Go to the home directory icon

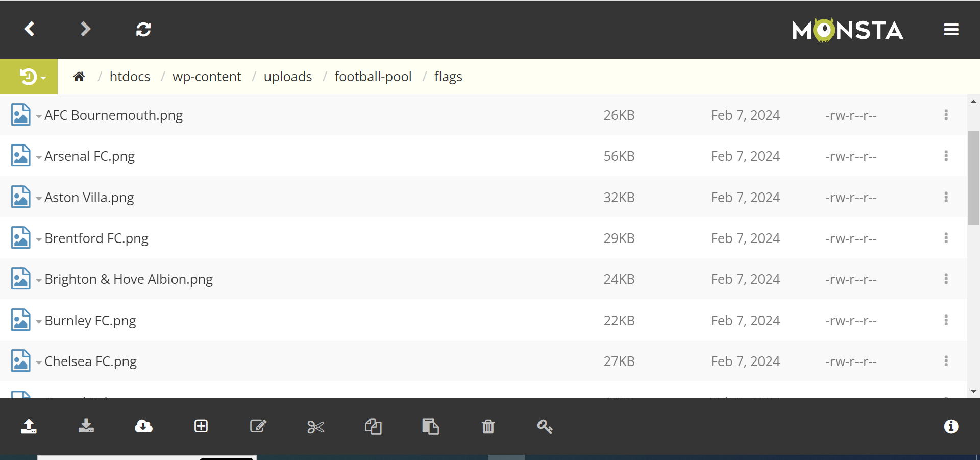click(79, 77)
